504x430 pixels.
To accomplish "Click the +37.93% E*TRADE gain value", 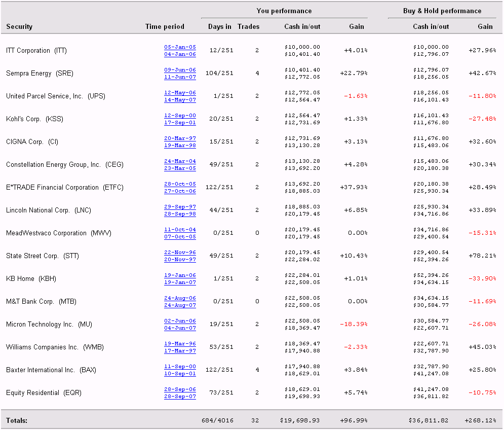I will 354,187.
